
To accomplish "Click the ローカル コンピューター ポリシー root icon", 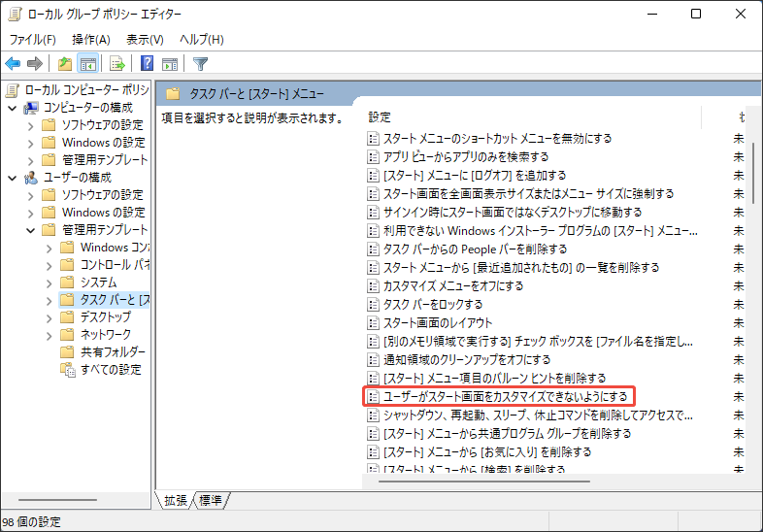I will pos(13,90).
